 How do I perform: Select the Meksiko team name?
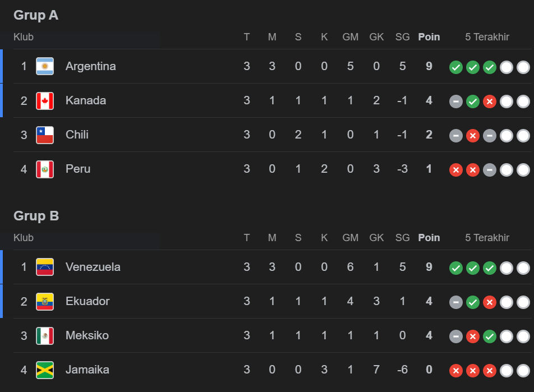[x=87, y=335]
